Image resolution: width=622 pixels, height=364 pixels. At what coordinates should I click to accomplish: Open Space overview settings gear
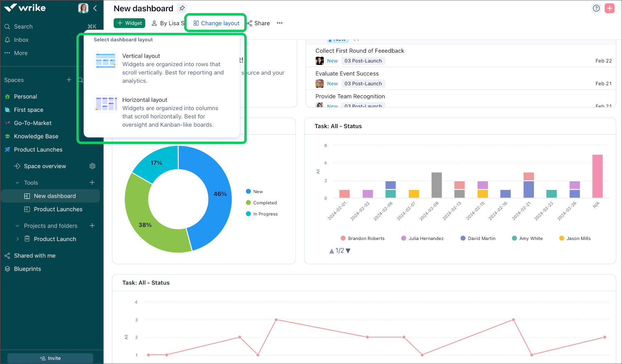tap(92, 166)
